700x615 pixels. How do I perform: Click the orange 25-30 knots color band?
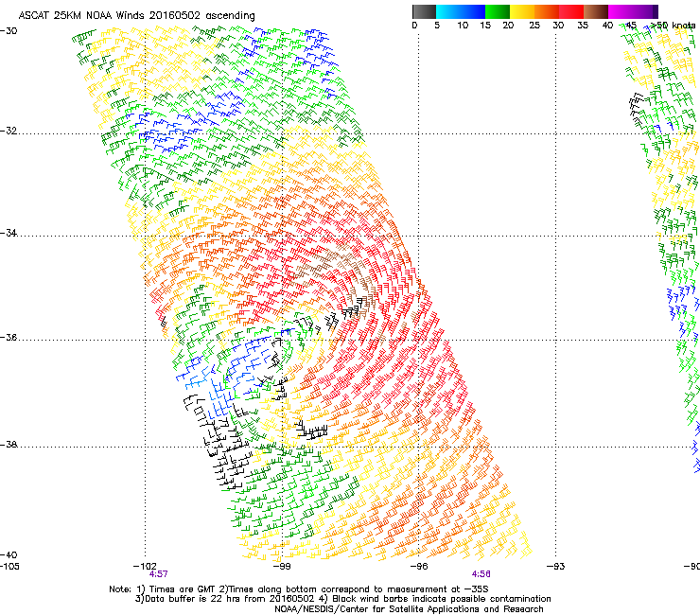547,11
